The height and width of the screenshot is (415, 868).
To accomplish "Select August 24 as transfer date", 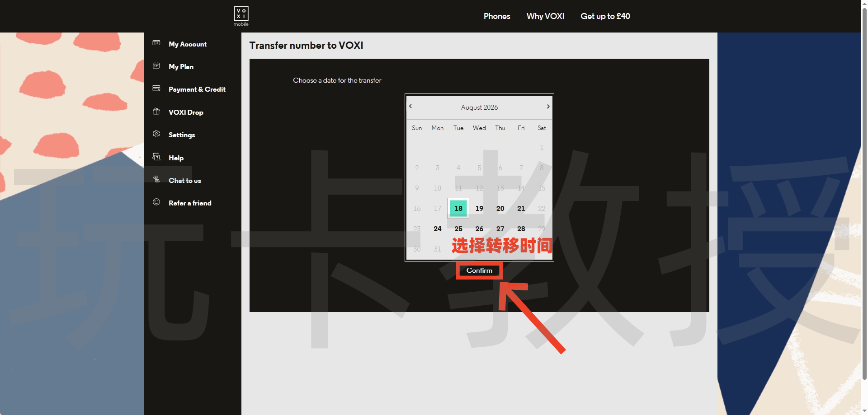I will coord(438,228).
